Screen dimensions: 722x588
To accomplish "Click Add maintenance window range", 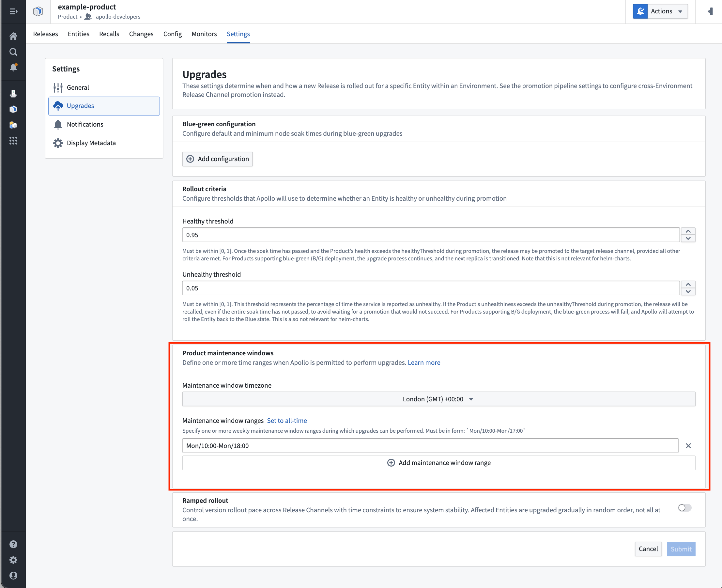I will 438,463.
